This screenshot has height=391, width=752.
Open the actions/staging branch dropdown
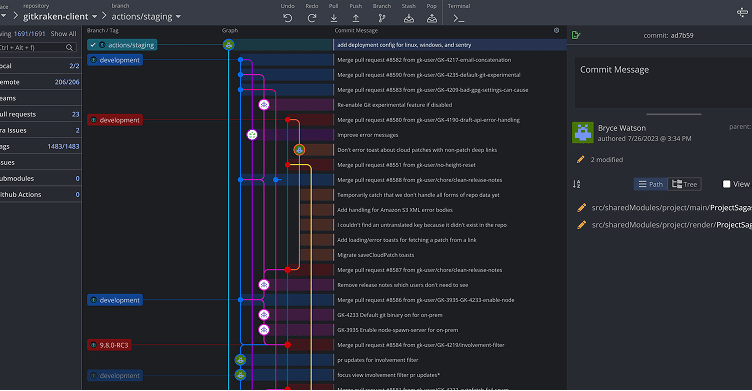point(146,16)
